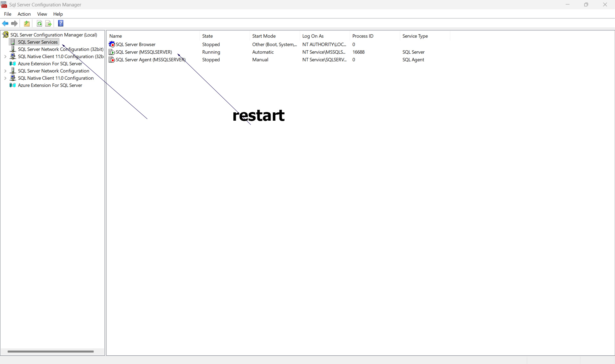This screenshot has width=615, height=364.
Task: Click the left pane horizontal scrollbar
Action: click(51, 352)
